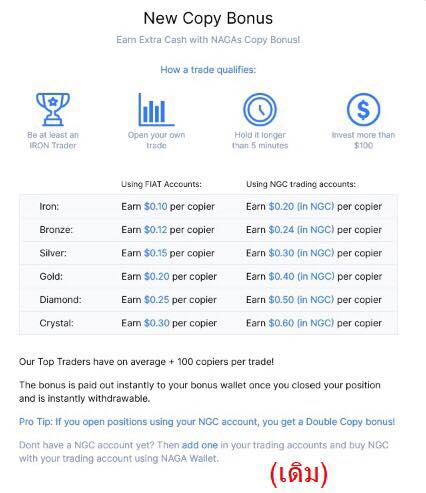Click the clock icon
Viewport: 426px width, 493px height.
tap(260, 110)
